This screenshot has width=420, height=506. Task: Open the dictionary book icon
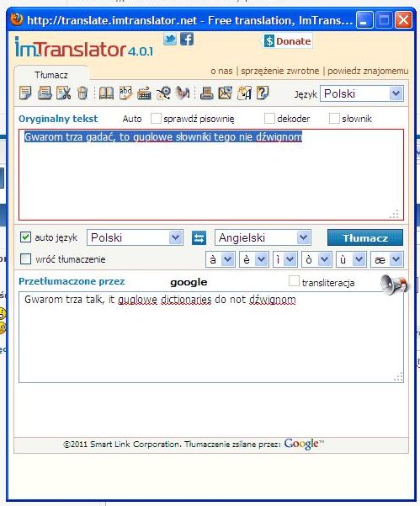click(106, 93)
